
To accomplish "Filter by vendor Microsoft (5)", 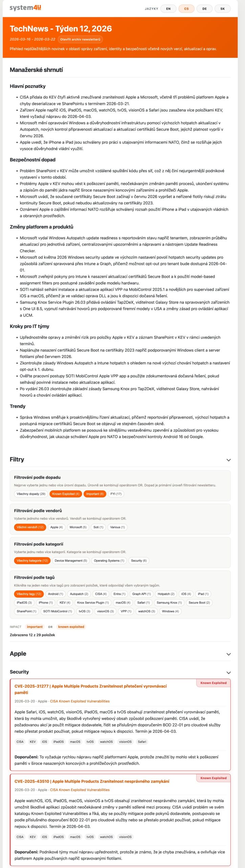I will coord(78,527).
